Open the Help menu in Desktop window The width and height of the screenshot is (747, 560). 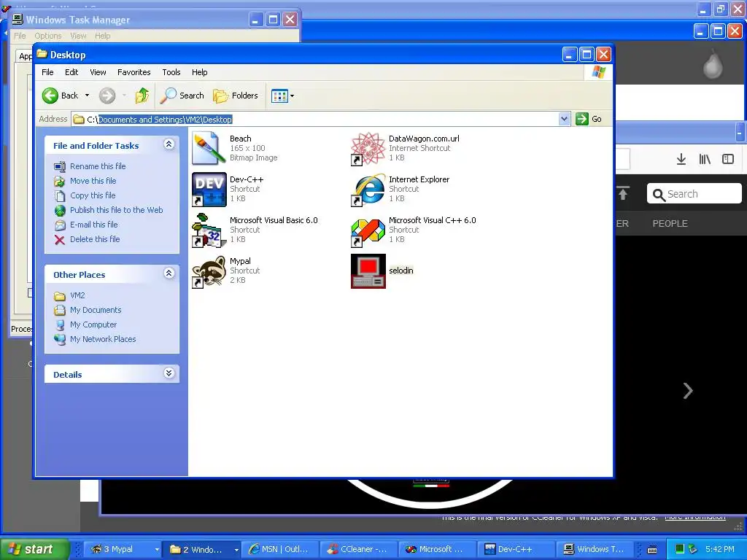(x=200, y=72)
